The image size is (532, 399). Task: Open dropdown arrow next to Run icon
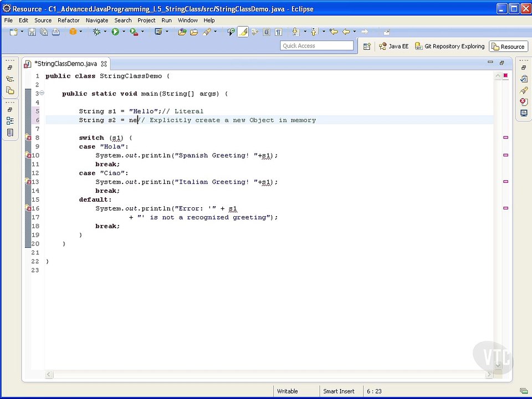[x=124, y=32]
